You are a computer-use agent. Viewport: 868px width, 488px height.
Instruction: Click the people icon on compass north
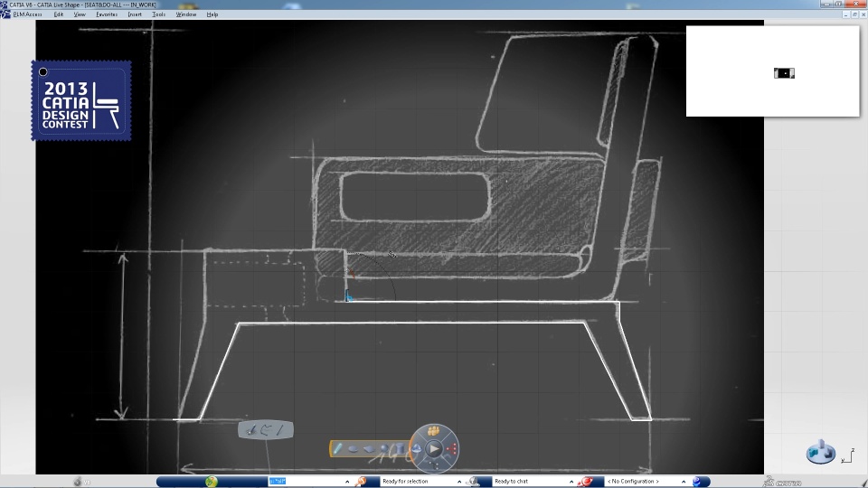point(433,430)
